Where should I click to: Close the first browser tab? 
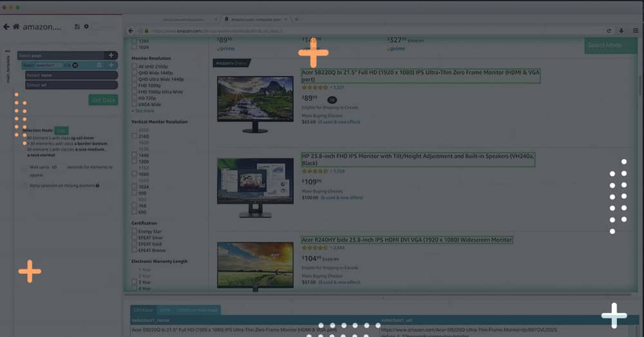tap(216, 19)
